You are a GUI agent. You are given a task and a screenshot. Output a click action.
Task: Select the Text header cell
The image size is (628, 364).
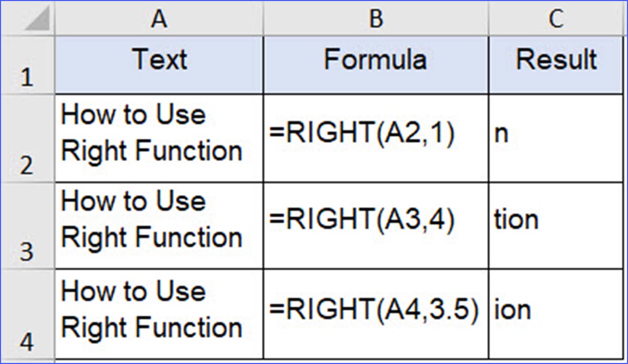pos(159,62)
